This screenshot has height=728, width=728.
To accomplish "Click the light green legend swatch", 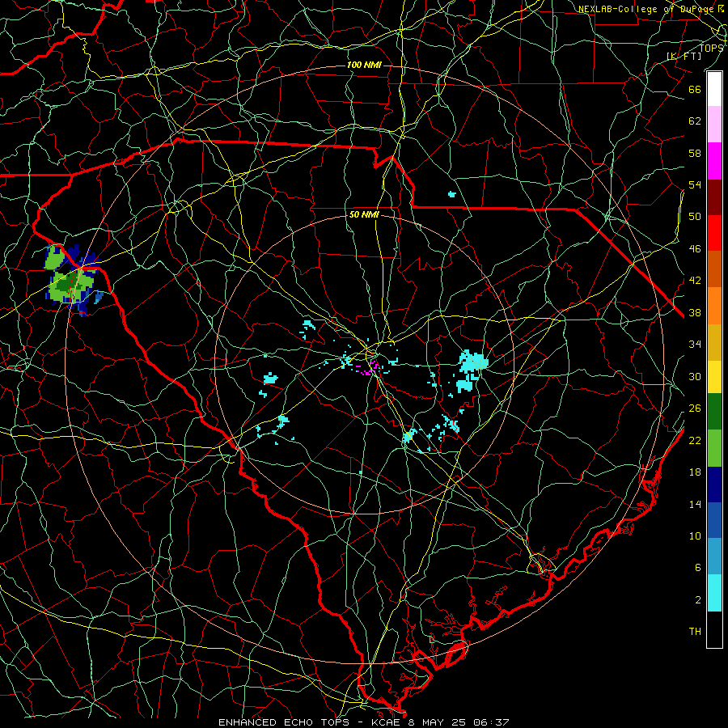I will [x=714, y=448].
